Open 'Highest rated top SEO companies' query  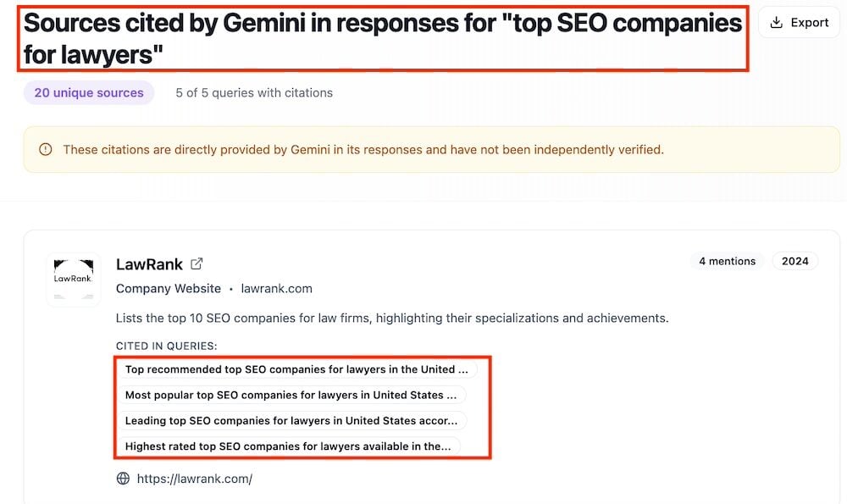tap(288, 446)
